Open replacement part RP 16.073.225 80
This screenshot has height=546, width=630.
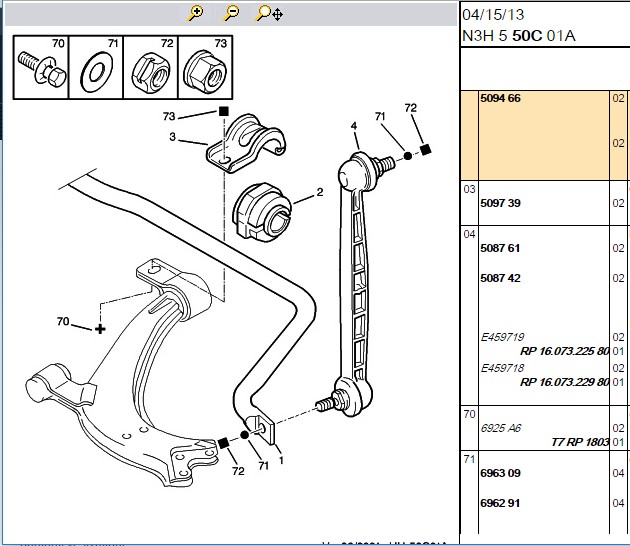click(x=565, y=351)
